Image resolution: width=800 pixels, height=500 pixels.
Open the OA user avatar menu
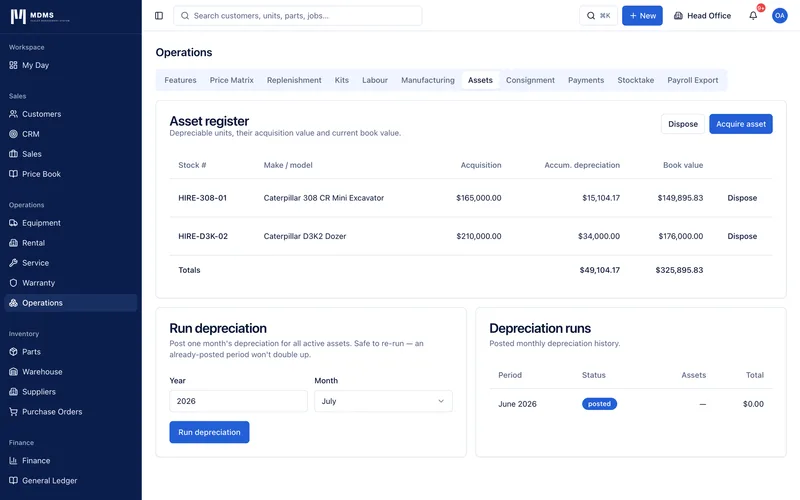coord(779,16)
